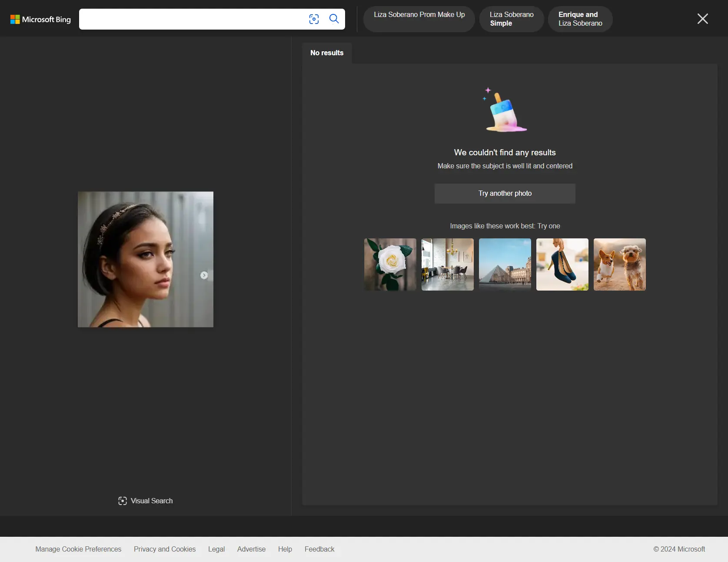Open visual search camera icon in search box
The width and height of the screenshot is (728, 562).
(x=314, y=19)
